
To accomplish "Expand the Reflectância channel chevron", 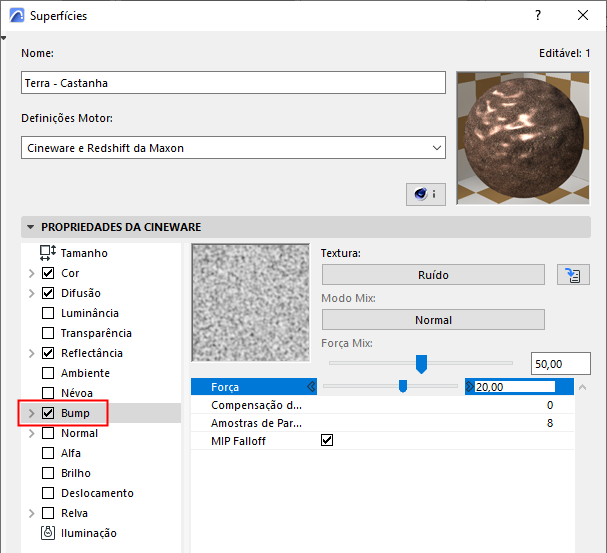I will (32, 353).
